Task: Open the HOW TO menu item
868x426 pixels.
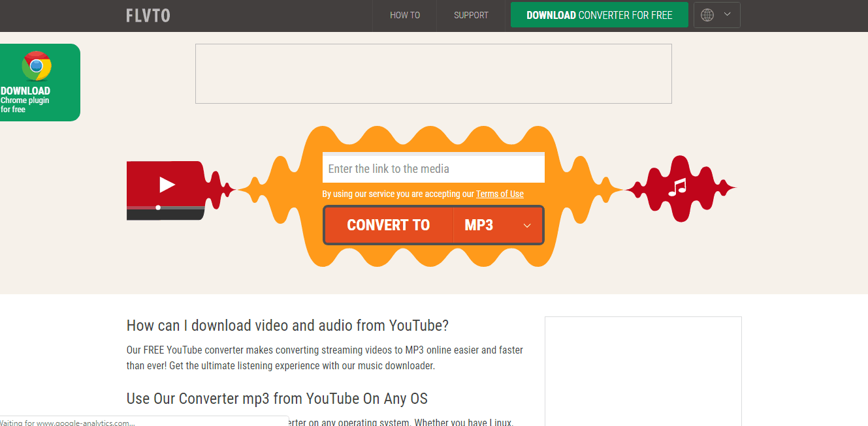Action: click(405, 15)
